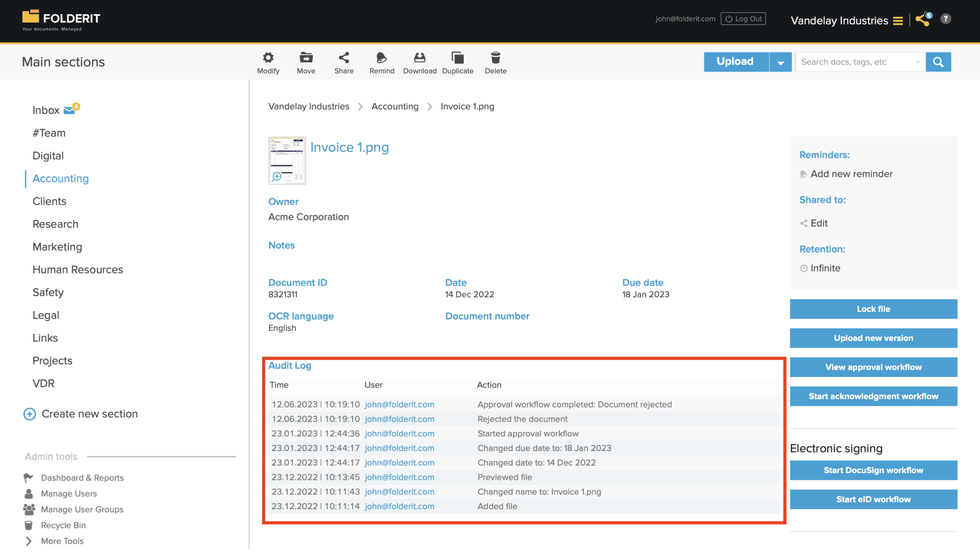
Task: Open the #Team section
Action: pyautogui.click(x=49, y=133)
